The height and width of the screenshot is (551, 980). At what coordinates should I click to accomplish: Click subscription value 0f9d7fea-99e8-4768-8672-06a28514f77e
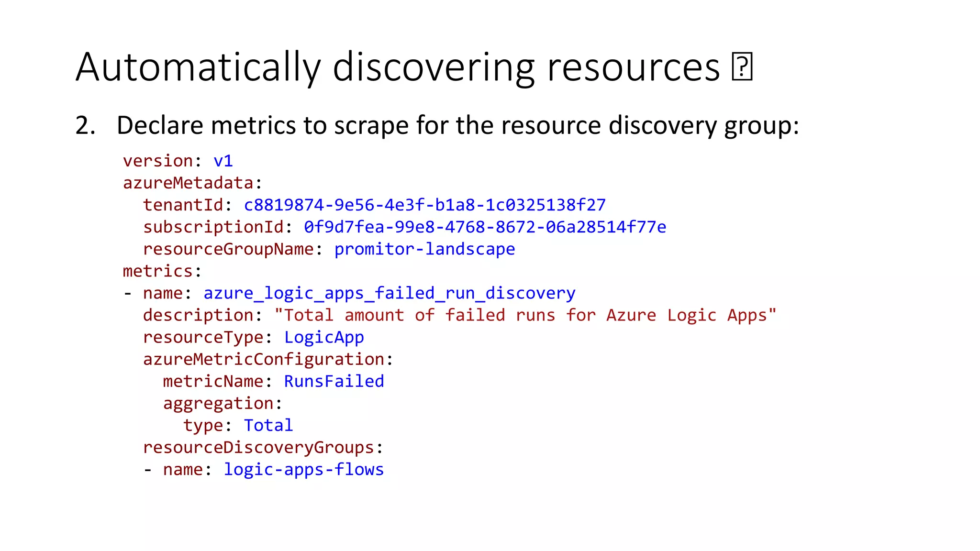click(x=485, y=227)
